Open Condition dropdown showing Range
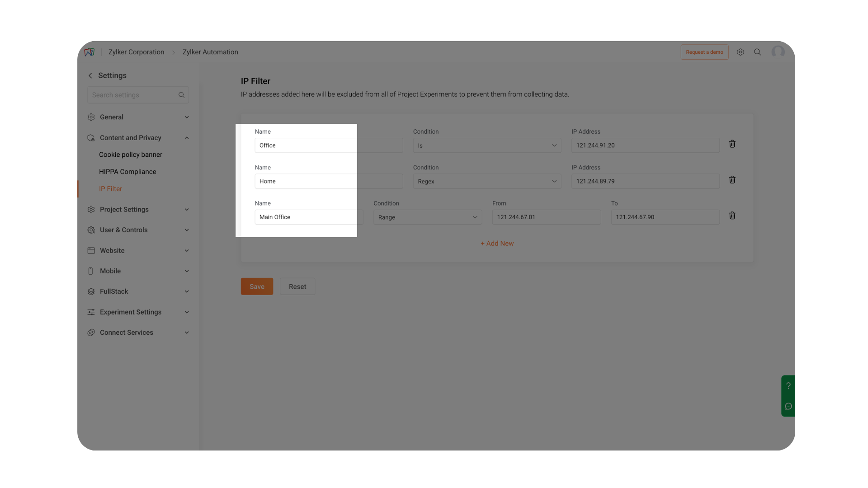Screen dimensions: 868x488 [427, 217]
